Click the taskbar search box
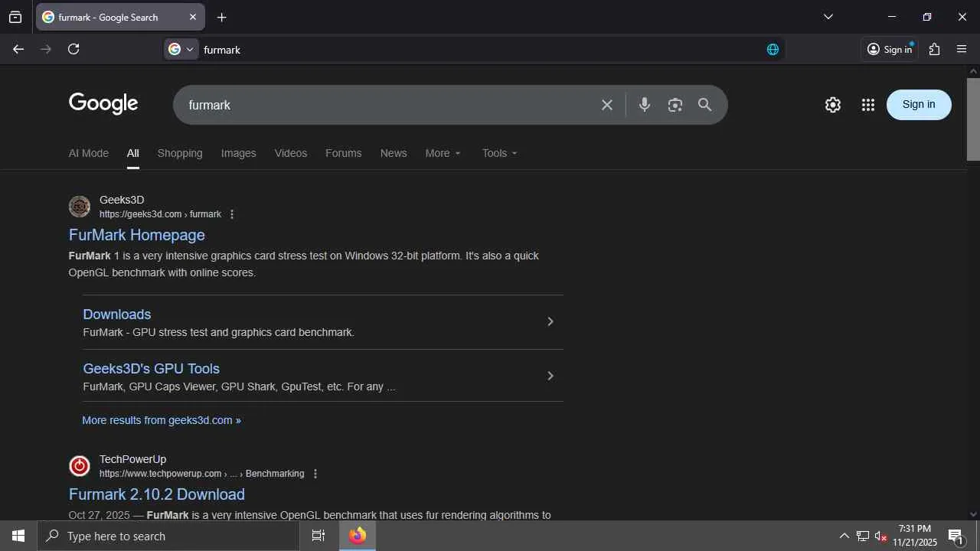The image size is (980, 551). point(168,536)
